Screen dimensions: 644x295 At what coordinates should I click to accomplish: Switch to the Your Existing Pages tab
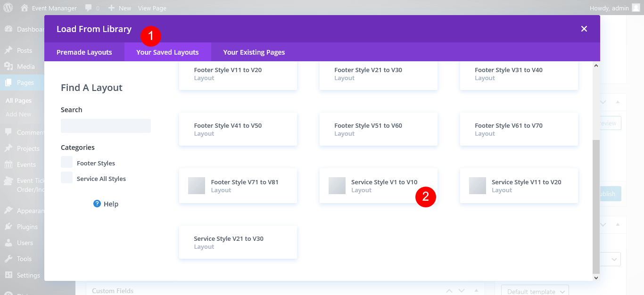[x=254, y=52]
